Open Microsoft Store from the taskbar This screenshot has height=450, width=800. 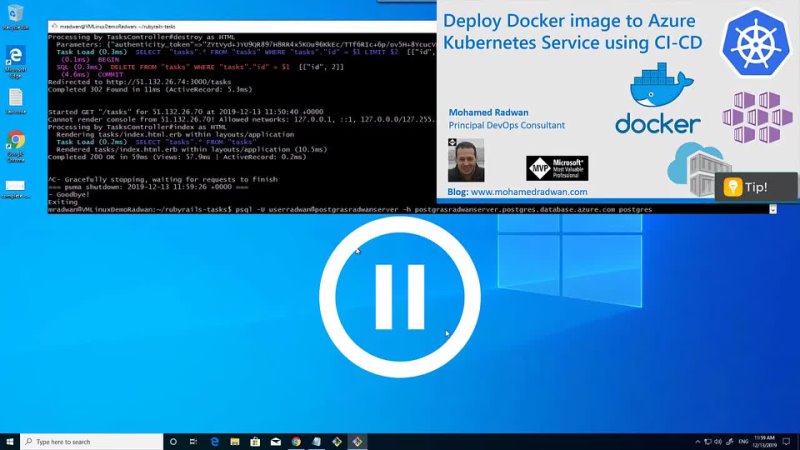click(255, 441)
